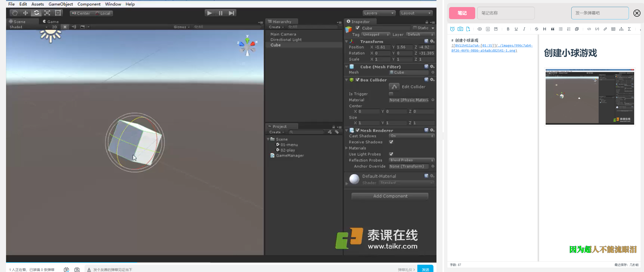Toggle the Use Light Probes checkbox
Image resolution: width=644 pixels, height=272 pixels.
391,154
